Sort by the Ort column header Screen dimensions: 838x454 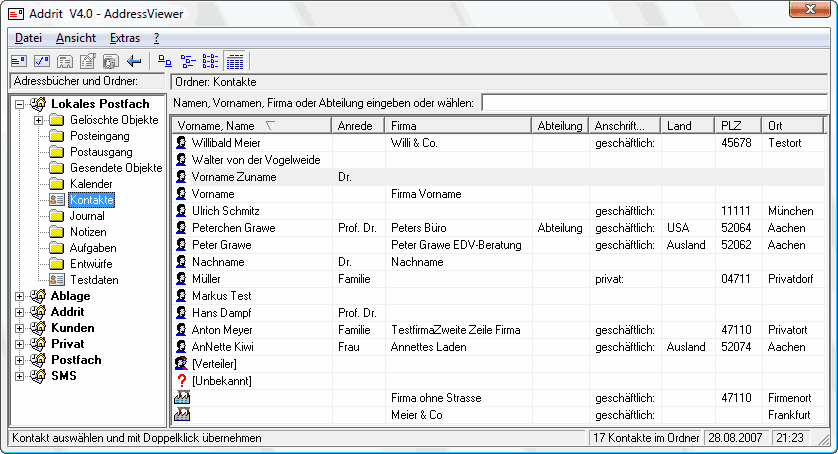(x=793, y=126)
